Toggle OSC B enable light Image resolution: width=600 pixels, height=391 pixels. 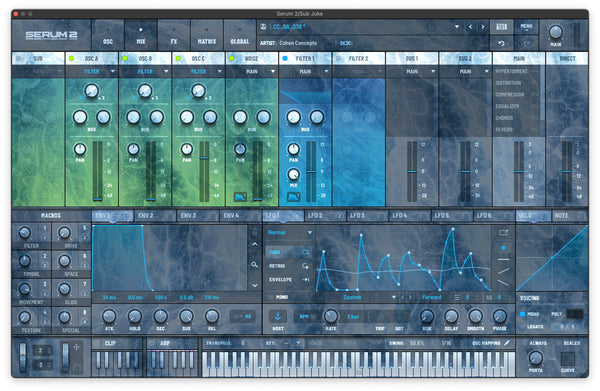[125, 59]
